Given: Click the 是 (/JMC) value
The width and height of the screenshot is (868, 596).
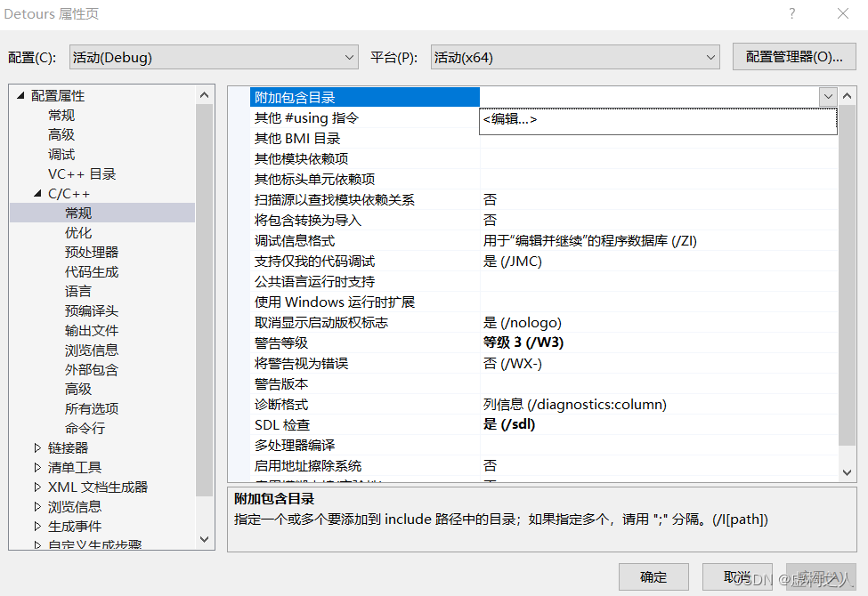Looking at the screenshot, I should (512, 262).
